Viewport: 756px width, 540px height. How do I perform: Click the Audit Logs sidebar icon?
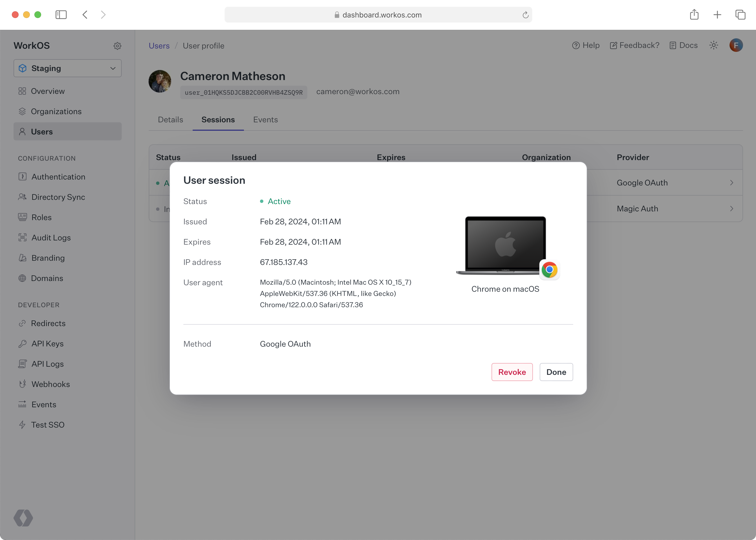[22, 237]
